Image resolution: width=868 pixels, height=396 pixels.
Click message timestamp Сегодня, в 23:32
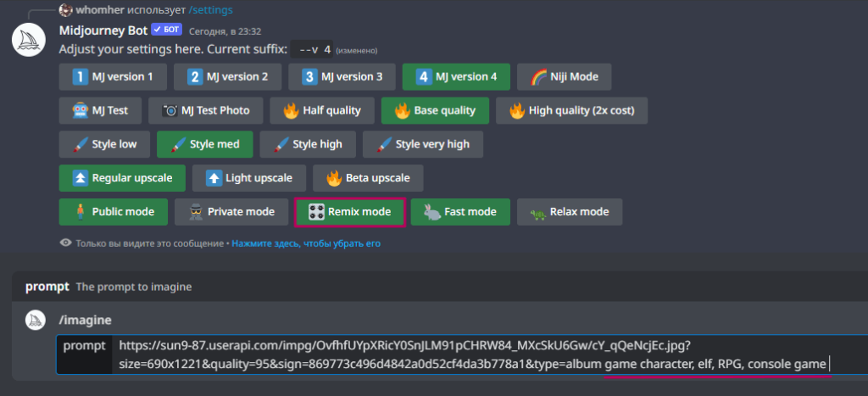(225, 31)
